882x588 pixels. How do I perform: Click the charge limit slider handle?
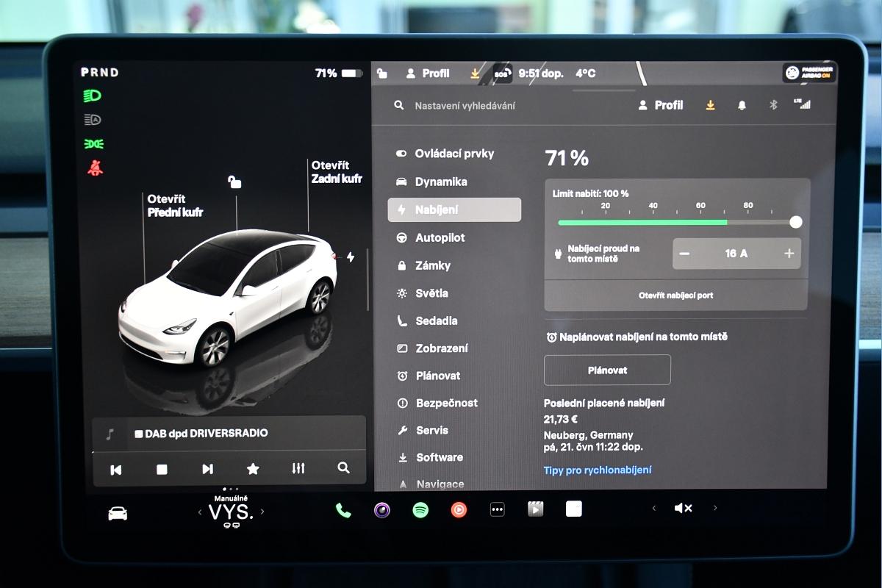(x=795, y=222)
